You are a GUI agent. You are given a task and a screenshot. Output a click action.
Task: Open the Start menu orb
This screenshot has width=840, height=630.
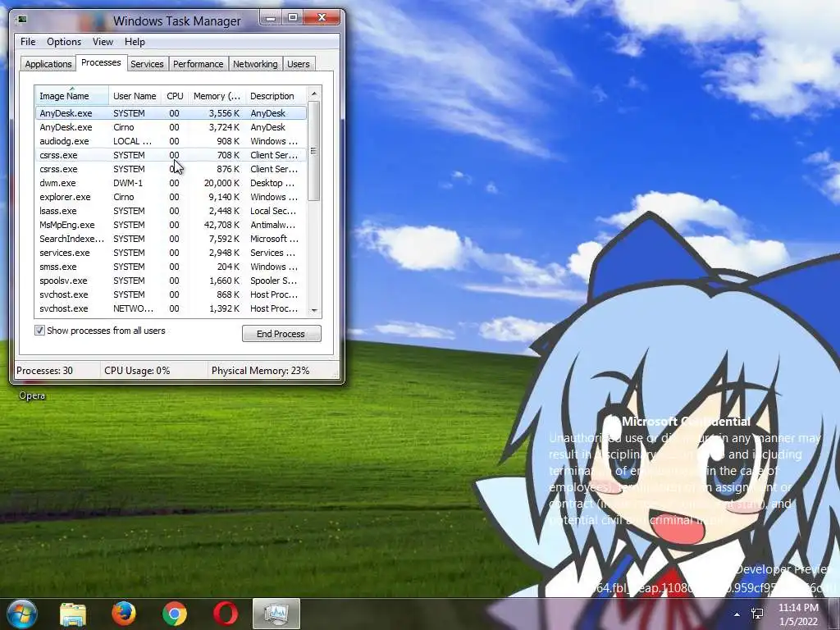point(22,614)
